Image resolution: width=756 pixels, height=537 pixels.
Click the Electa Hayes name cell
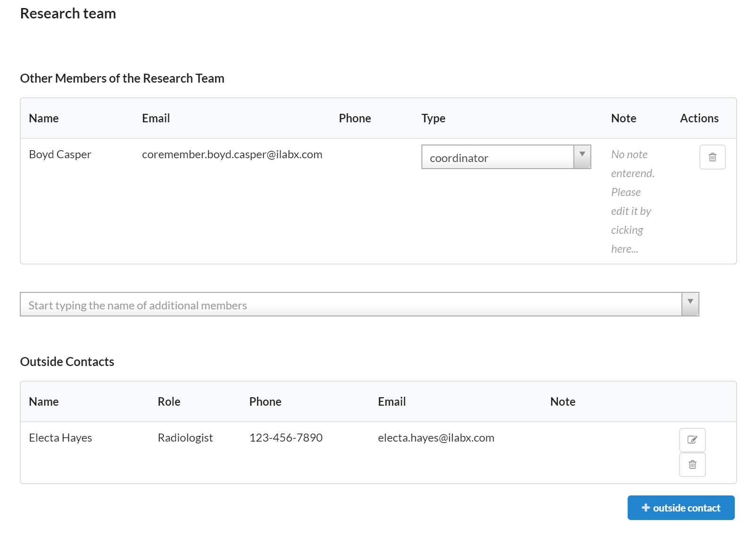tap(60, 438)
